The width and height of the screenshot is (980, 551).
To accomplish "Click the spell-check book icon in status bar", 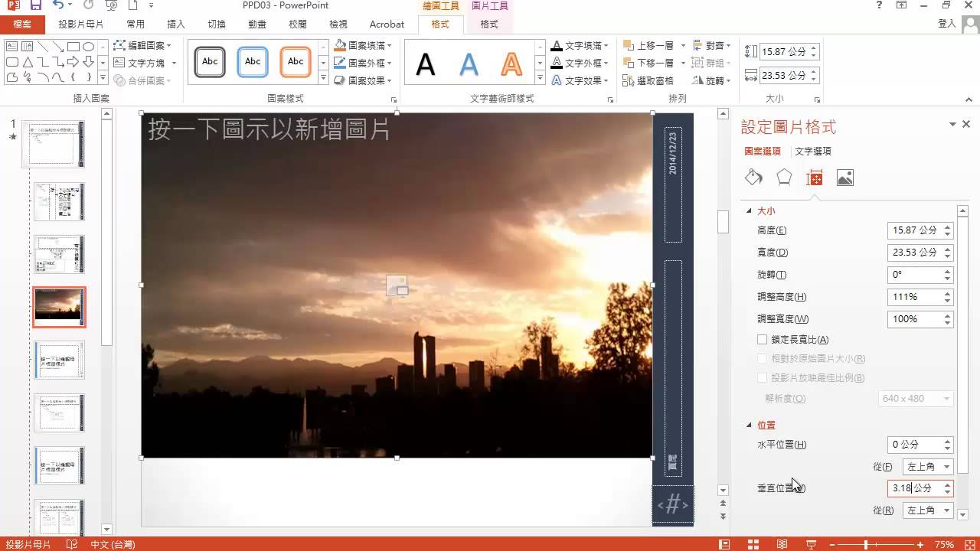I will (x=72, y=544).
